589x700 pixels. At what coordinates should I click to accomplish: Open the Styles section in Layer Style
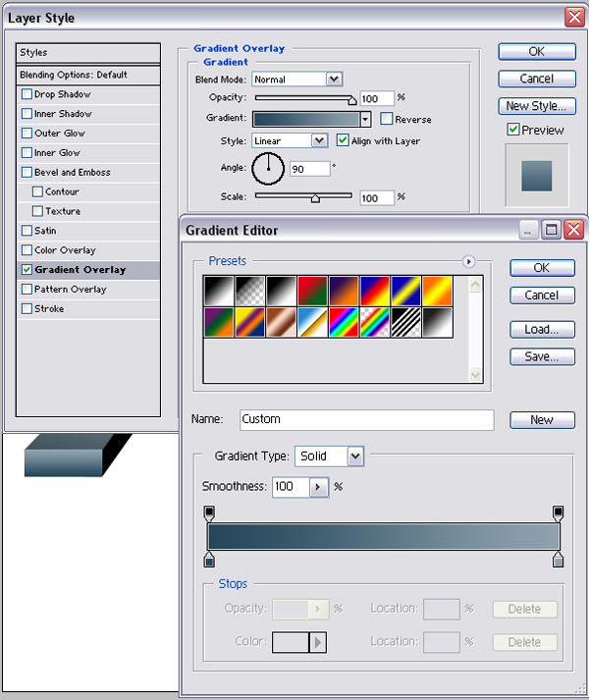88,53
